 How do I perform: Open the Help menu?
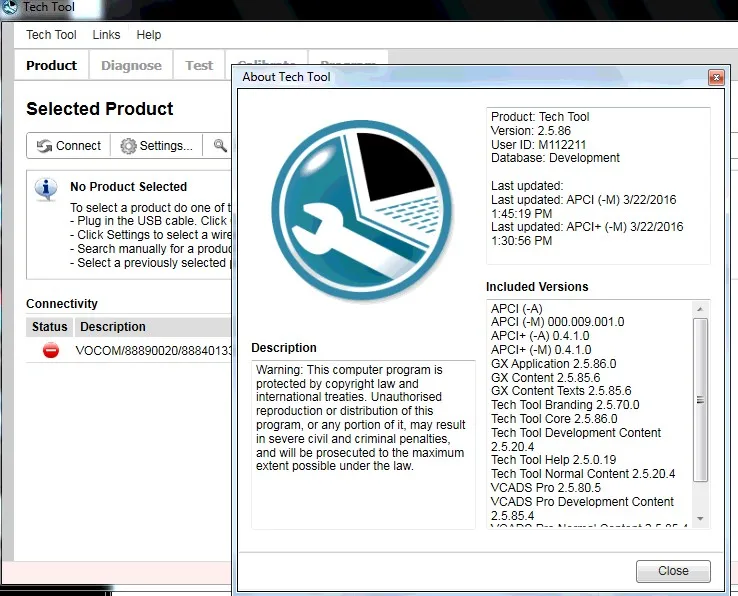click(149, 35)
